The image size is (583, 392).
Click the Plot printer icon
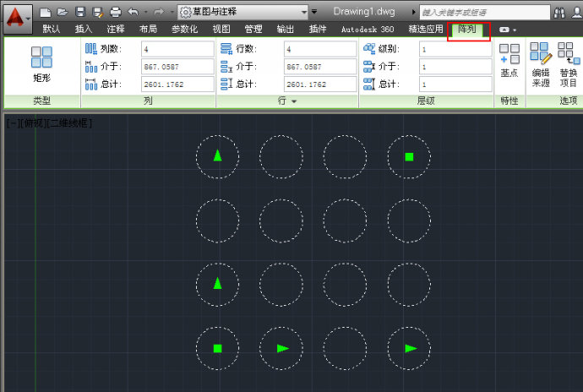pos(116,13)
